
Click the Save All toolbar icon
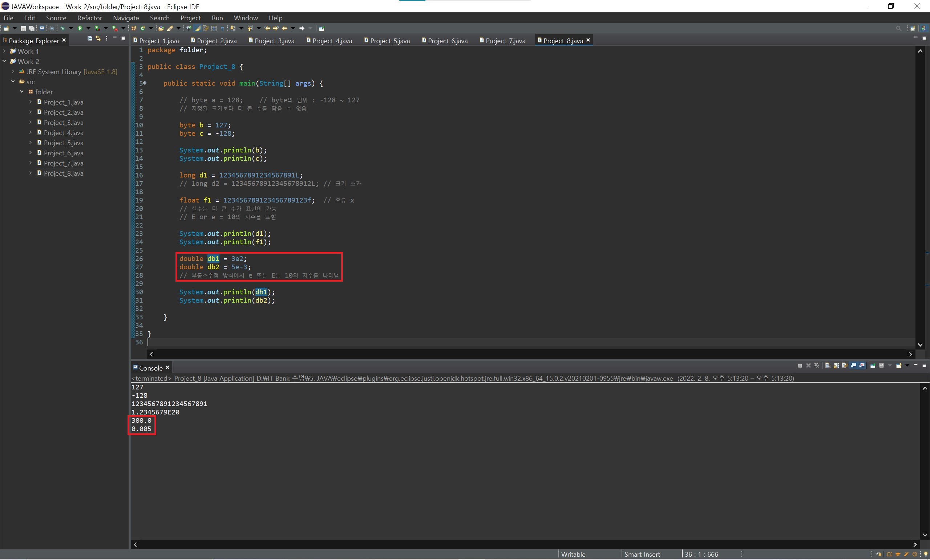[x=32, y=28]
